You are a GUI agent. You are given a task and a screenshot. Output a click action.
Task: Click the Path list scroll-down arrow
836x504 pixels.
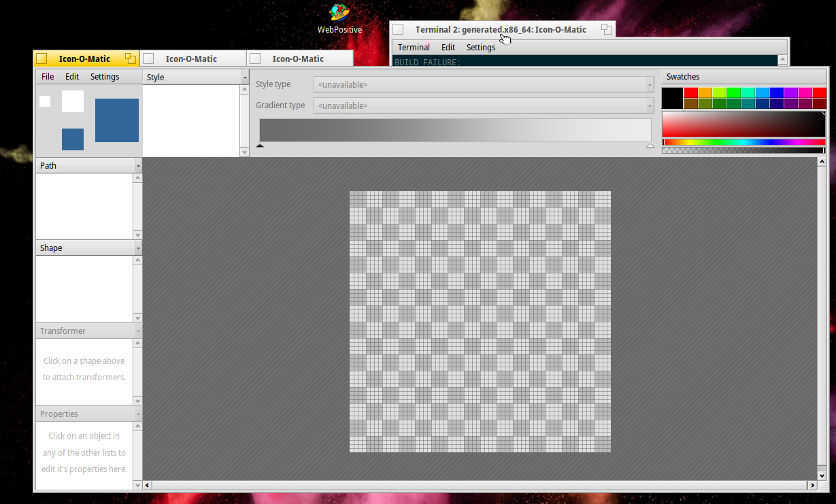(x=138, y=235)
